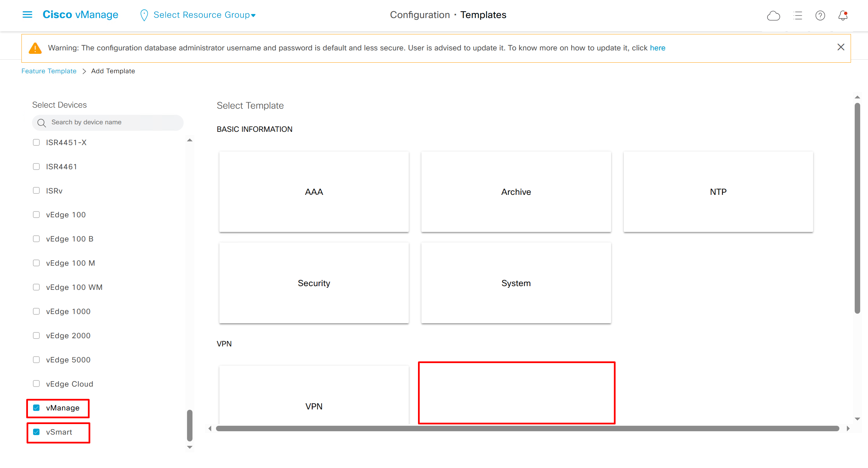Uncheck the vManage device checkbox
The image size is (868, 468).
pos(36,408)
